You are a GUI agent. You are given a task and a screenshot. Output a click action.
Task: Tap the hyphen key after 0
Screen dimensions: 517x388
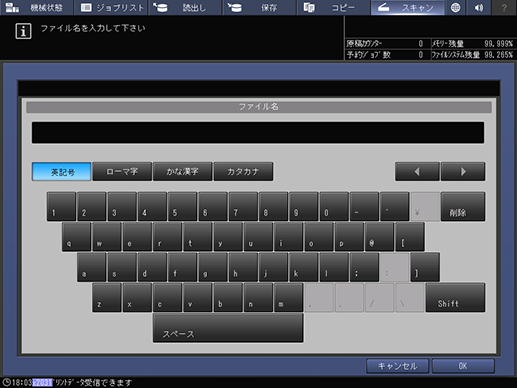click(364, 206)
